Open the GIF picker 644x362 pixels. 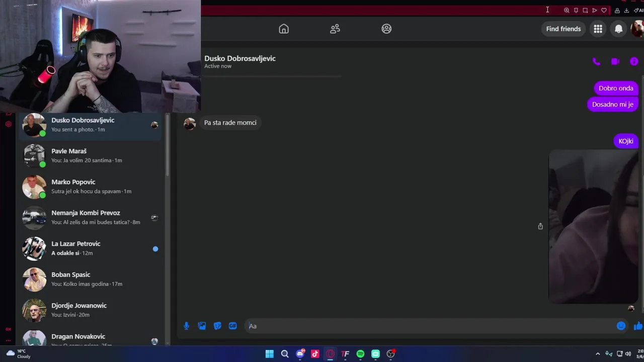click(x=232, y=326)
